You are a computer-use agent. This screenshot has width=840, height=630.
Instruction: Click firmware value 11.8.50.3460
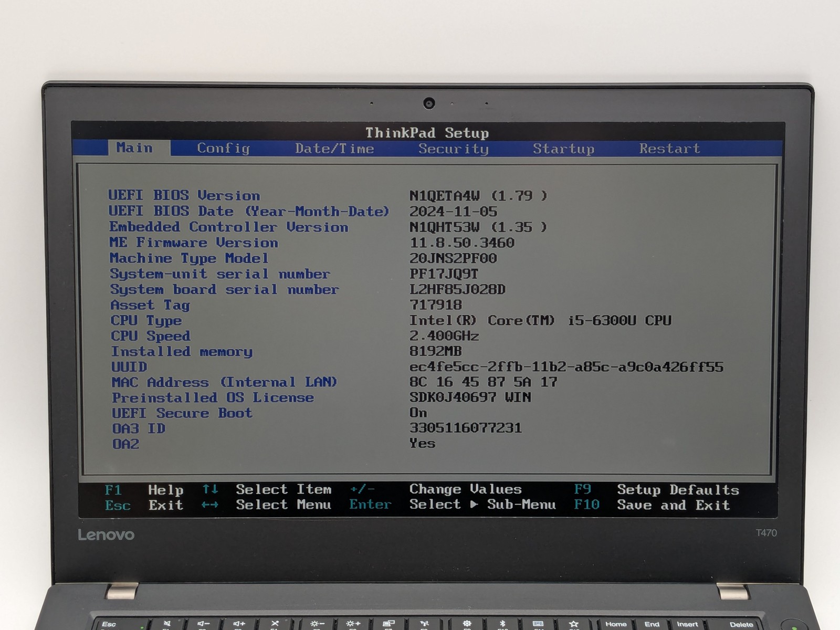point(462,243)
